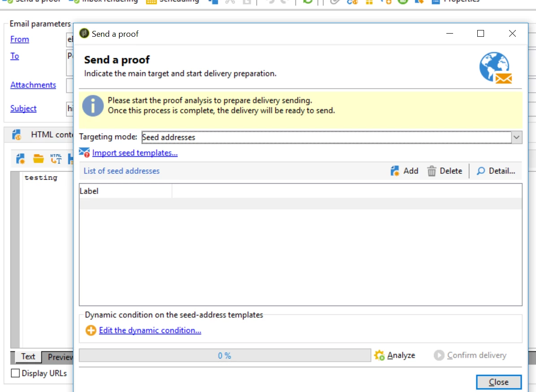Screen dimensions: 536x392
Task: Click the orange plus icon for dynamic condition
Action: (x=91, y=331)
